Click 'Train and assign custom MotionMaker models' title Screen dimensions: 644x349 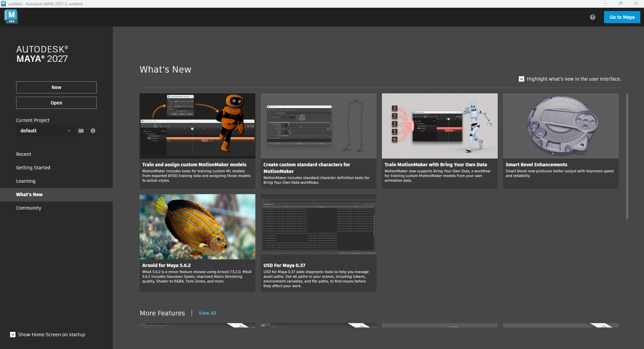tap(194, 165)
